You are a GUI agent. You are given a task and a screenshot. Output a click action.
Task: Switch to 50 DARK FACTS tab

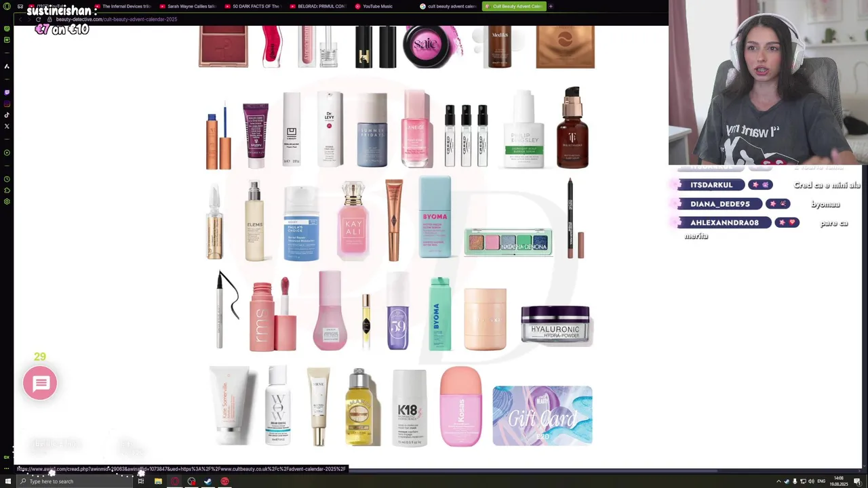pyautogui.click(x=253, y=6)
